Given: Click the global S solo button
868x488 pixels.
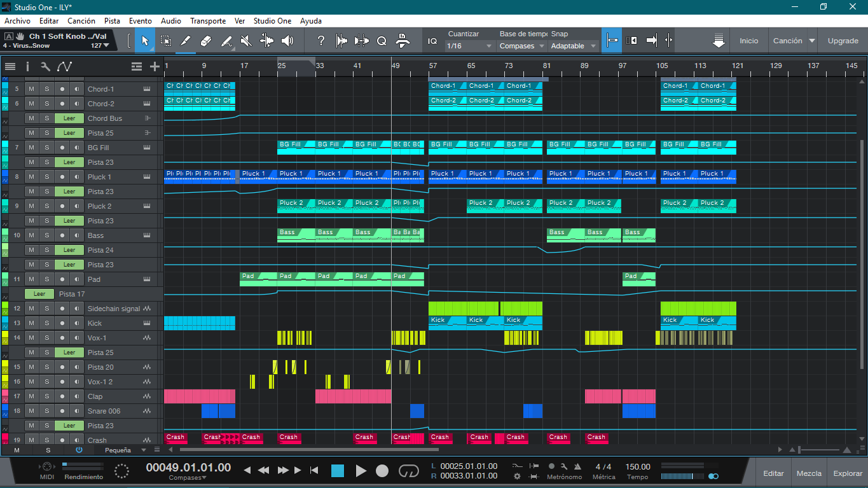Looking at the screenshot, I should pyautogui.click(x=48, y=450).
